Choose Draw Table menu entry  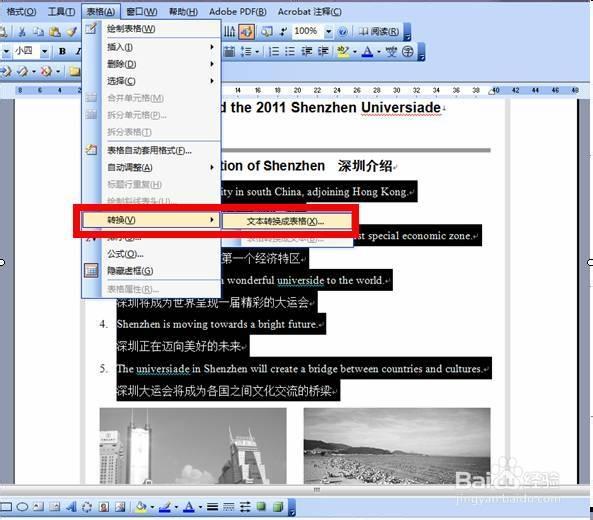click(151, 29)
